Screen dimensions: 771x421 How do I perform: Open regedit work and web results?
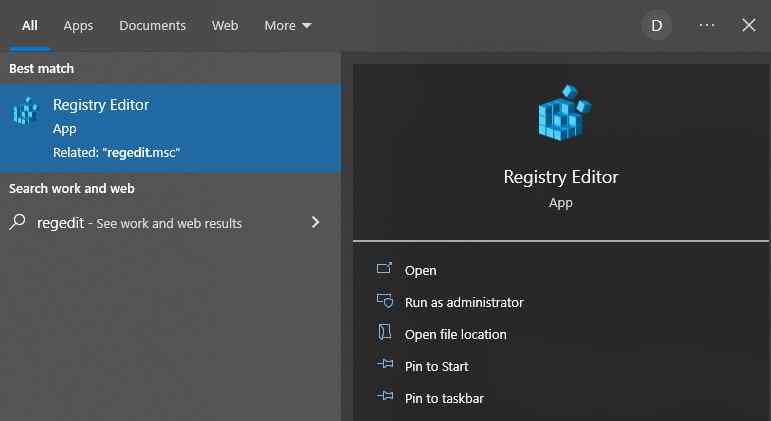point(170,223)
